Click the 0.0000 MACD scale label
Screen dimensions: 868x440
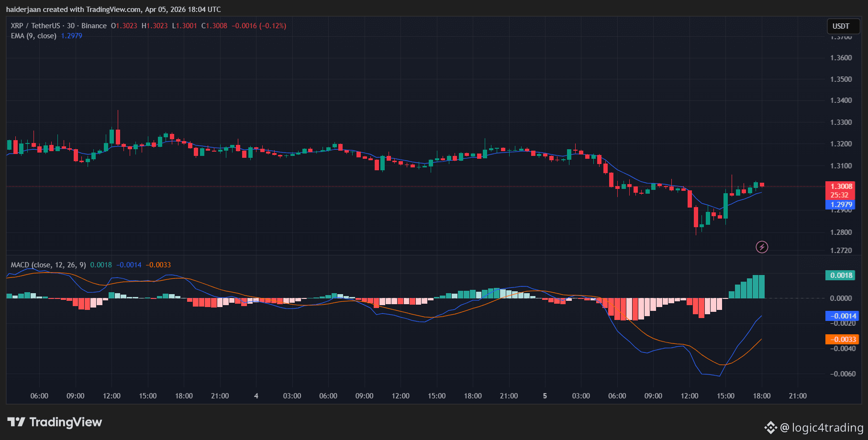point(841,298)
